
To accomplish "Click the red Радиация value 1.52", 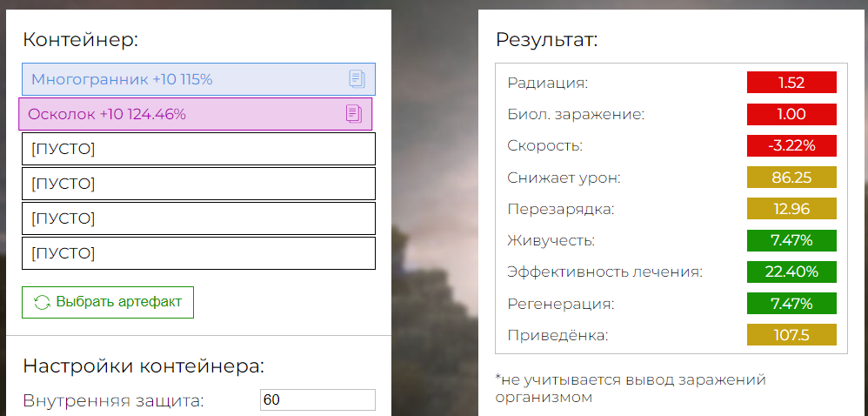I will tap(791, 83).
